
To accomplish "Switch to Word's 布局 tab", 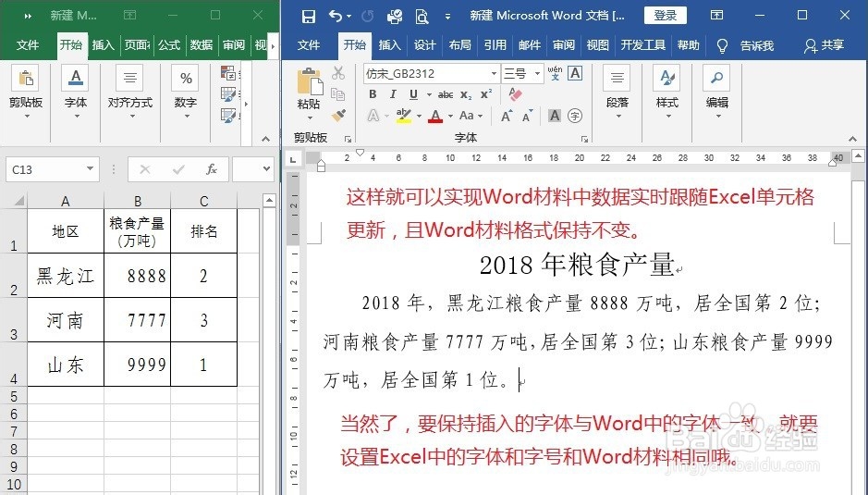I will [460, 45].
